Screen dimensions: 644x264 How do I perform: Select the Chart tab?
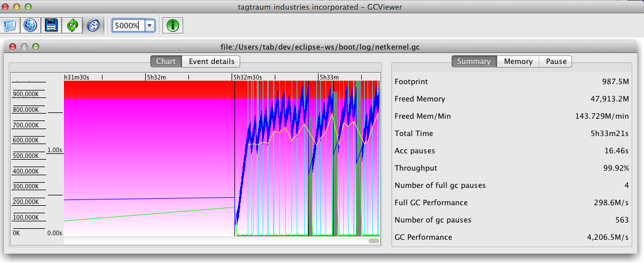(166, 61)
